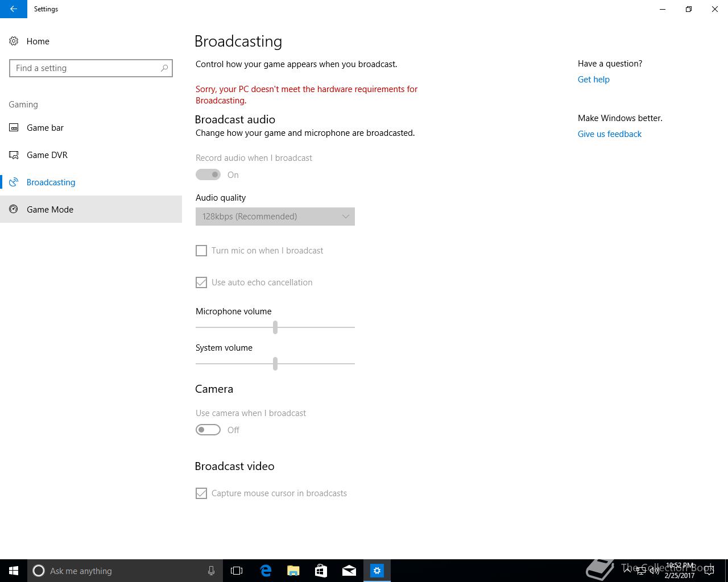Viewport: 728px width, 582px height.
Task: Click the network tray icon
Action: pos(641,571)
